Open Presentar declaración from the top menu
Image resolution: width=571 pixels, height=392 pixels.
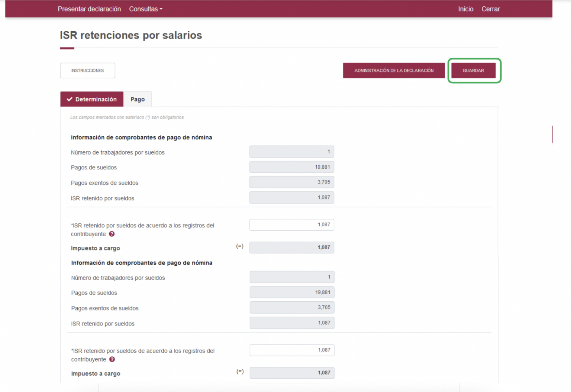click(89, 9)
